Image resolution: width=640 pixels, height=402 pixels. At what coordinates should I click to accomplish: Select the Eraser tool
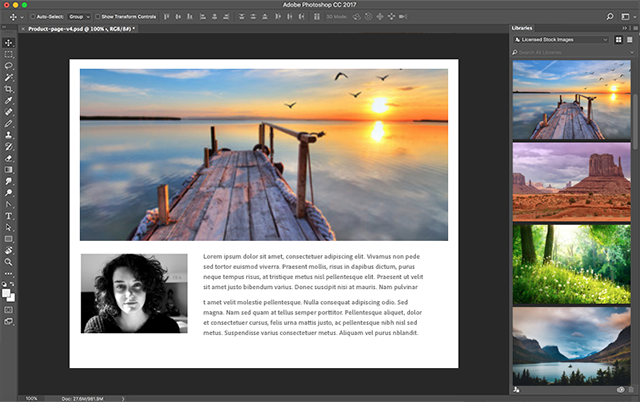(9, 157)
